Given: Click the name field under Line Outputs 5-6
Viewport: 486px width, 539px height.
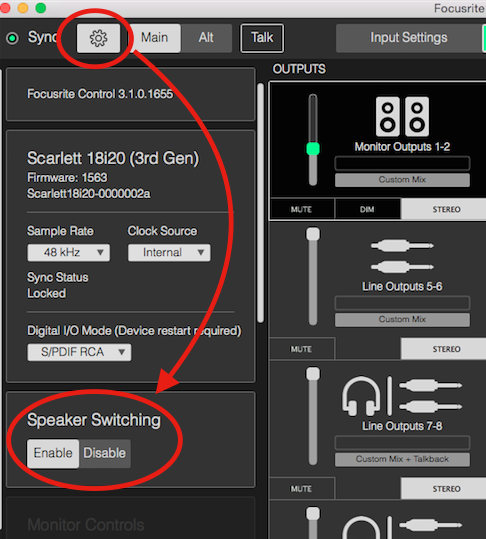Looking at the screenshot, I should [402, 303].
